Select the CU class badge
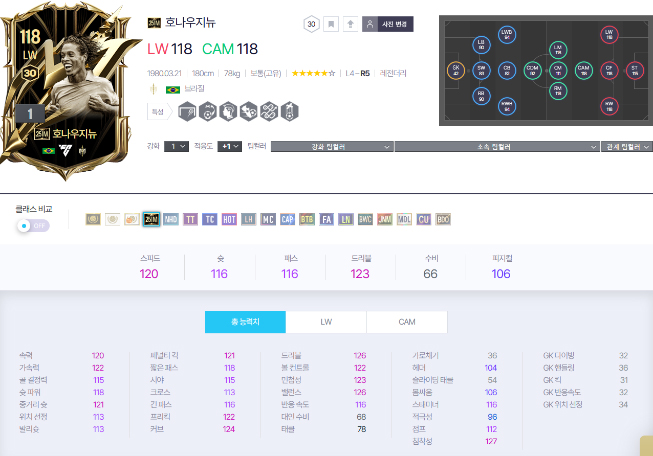This screenshot has height=456, width=653. (x=424, y=219)
